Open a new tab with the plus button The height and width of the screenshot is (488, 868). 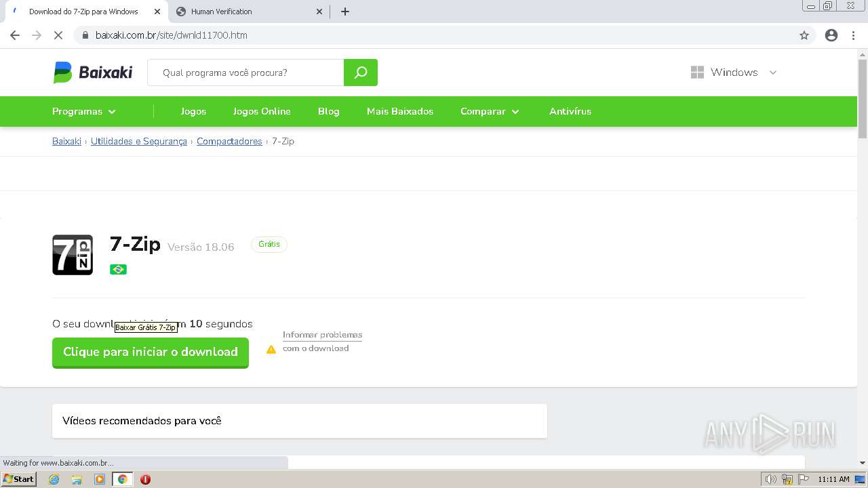(345, 12)
